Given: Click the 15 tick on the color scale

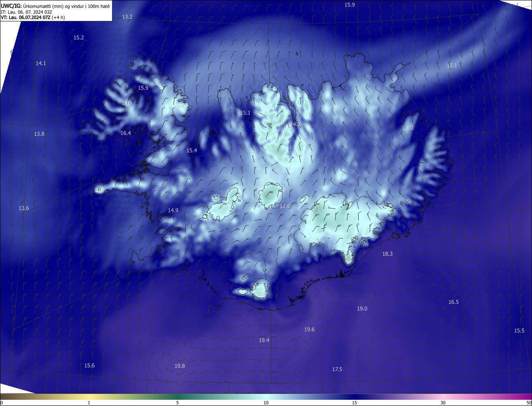Looking at the screenshot, I should tap(355, 403).
